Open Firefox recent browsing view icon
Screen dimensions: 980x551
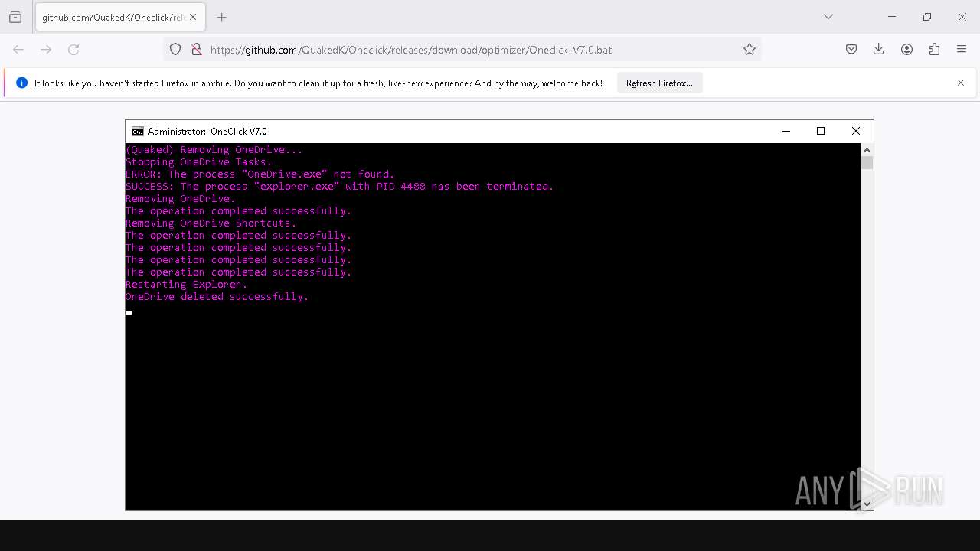[15, 17]
